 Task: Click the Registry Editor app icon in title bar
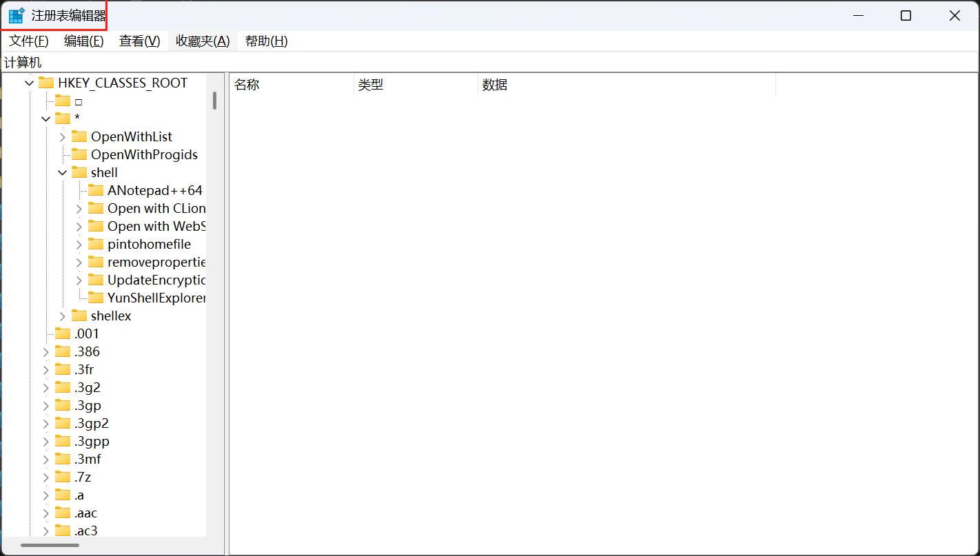click(17, 15)
